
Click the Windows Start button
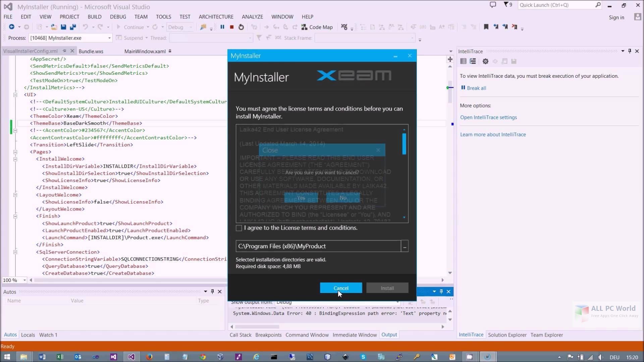[x=7, y=357]
